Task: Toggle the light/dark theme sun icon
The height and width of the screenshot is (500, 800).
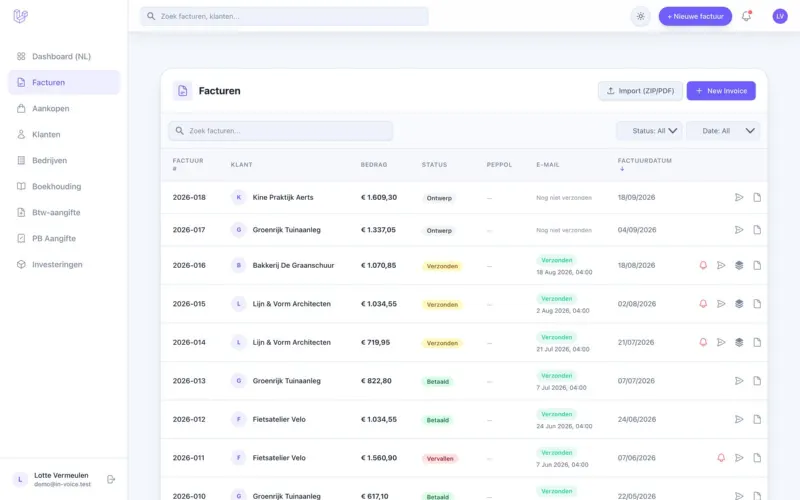Action: coord(640,16)
